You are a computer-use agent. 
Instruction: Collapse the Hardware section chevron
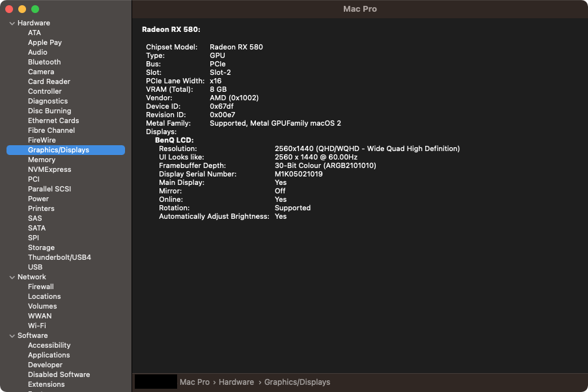(x=12, y=23)
